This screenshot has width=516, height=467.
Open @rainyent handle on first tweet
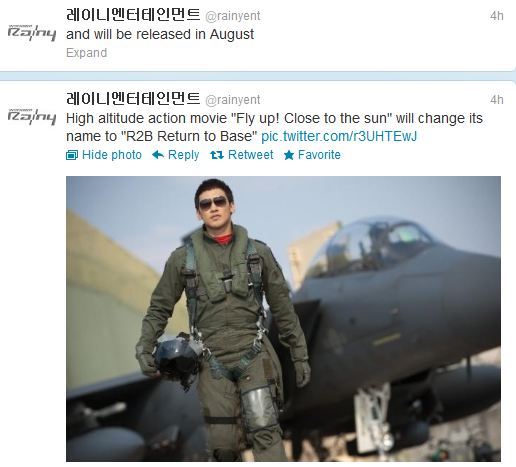pyautogui.click(x=233, y=16)
